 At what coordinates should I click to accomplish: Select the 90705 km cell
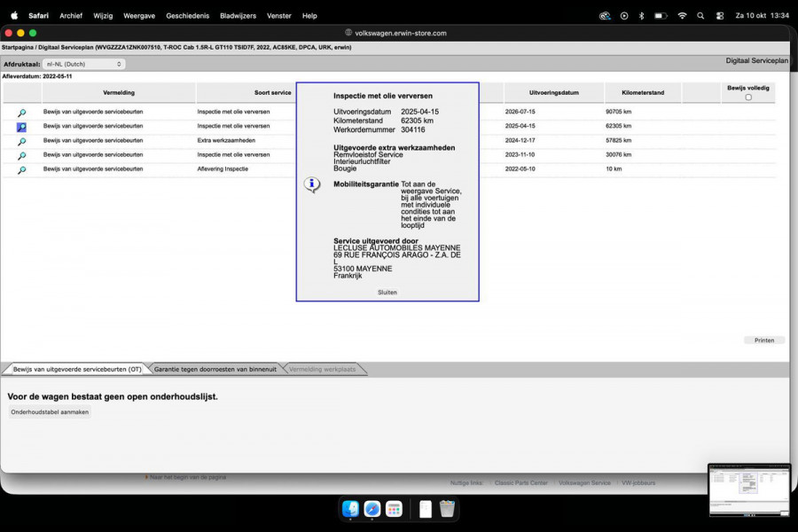(618, 112)
